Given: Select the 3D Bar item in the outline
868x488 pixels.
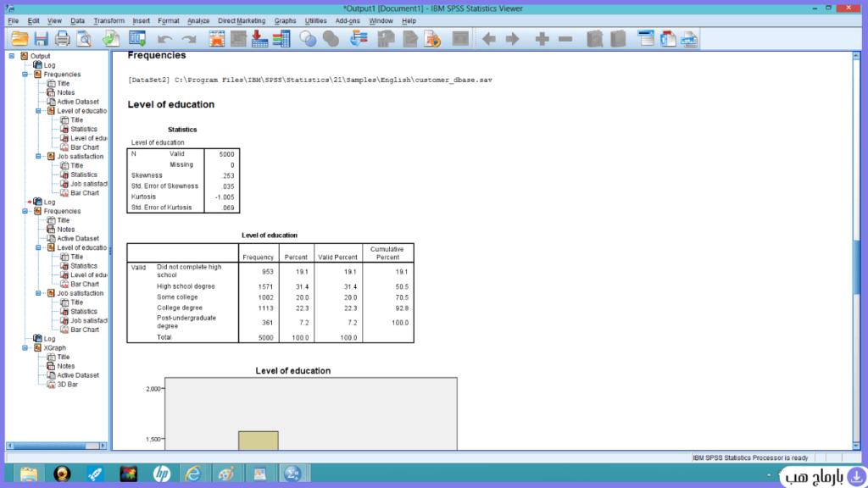Looking at the screenshot, I should (x=68, y=385).
